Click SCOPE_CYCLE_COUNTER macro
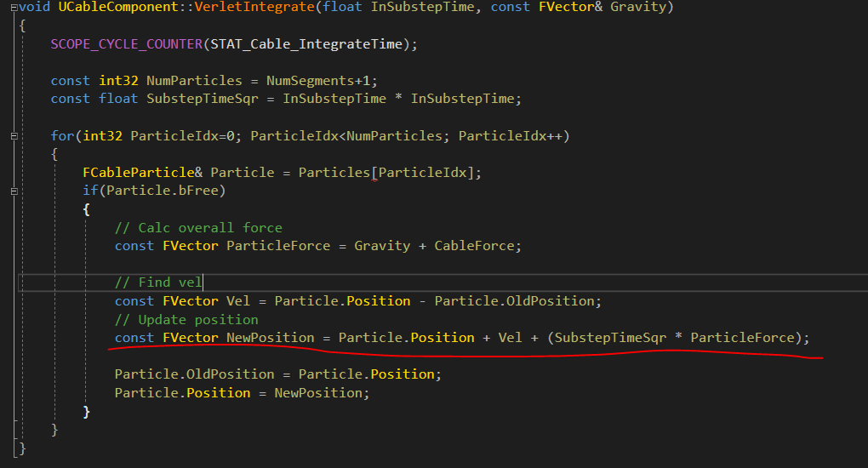The width and height of the screenshot is (868, 468). [x=127, y=44]
